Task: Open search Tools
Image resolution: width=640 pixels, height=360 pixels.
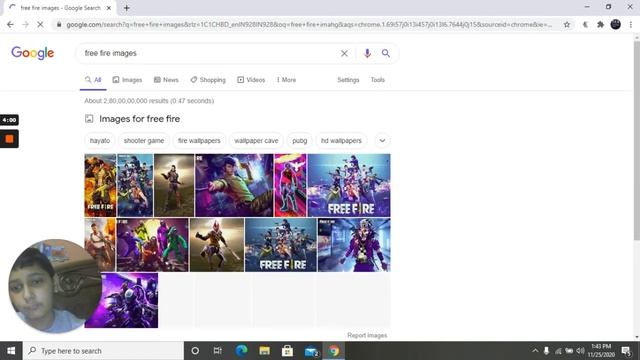Action: pyautogui.click(x=378, y=80)
